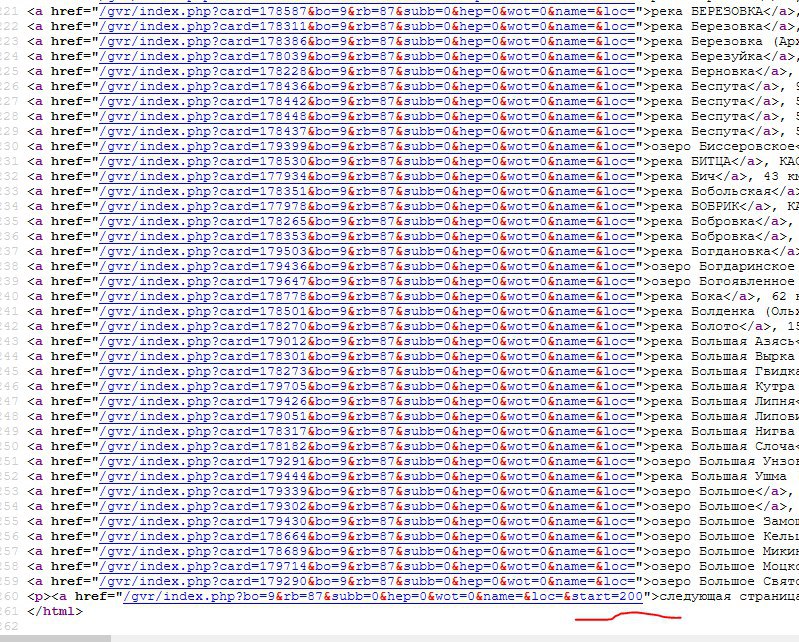Open the link with card=179302
The image size is (799, 642).
point(367,506)
